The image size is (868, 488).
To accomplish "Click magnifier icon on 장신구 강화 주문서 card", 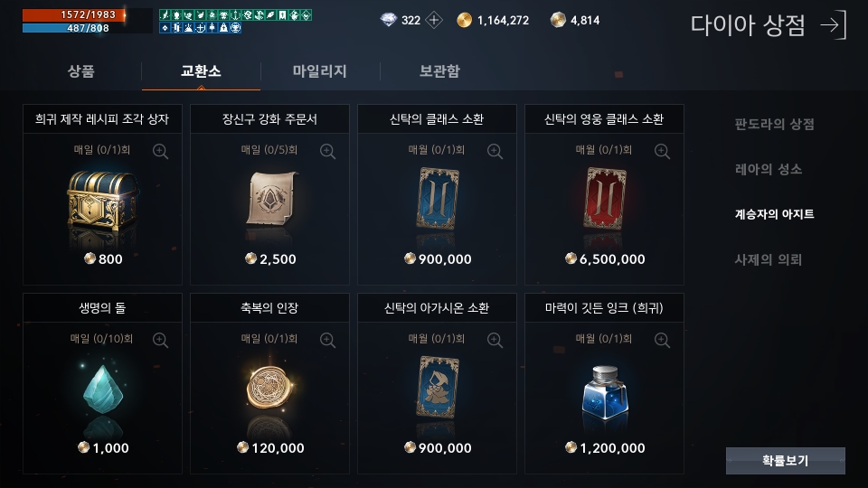I will click(327, 151).
